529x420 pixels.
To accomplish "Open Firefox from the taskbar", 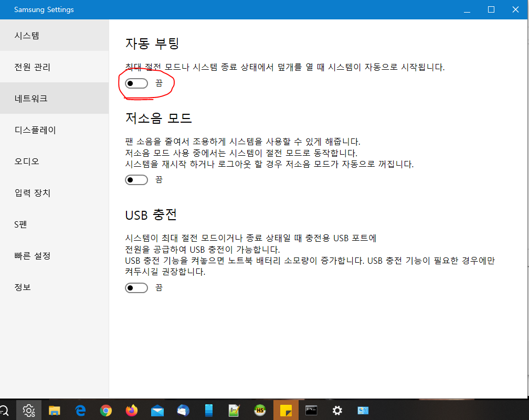I will click(132, 410).
